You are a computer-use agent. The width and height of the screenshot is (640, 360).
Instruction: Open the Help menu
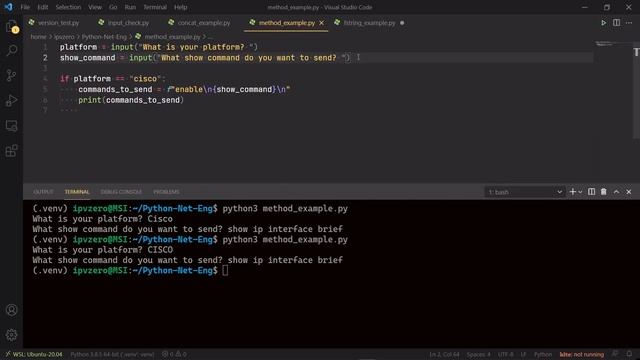[180, 7]
